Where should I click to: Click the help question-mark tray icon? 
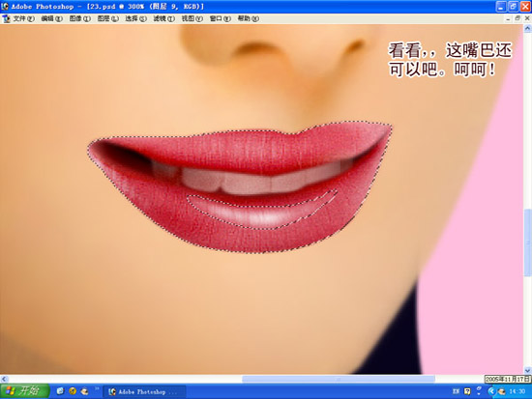467,391
